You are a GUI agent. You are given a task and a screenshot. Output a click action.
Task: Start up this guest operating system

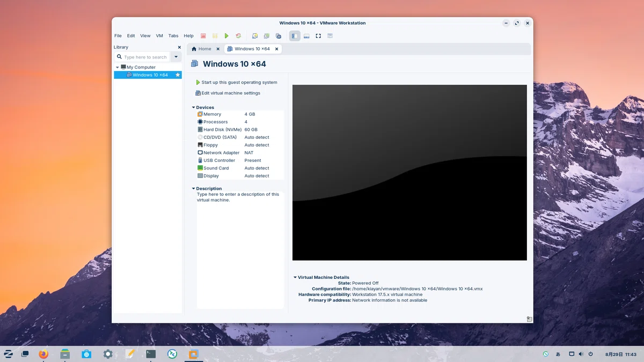click(x=236, y=83)
